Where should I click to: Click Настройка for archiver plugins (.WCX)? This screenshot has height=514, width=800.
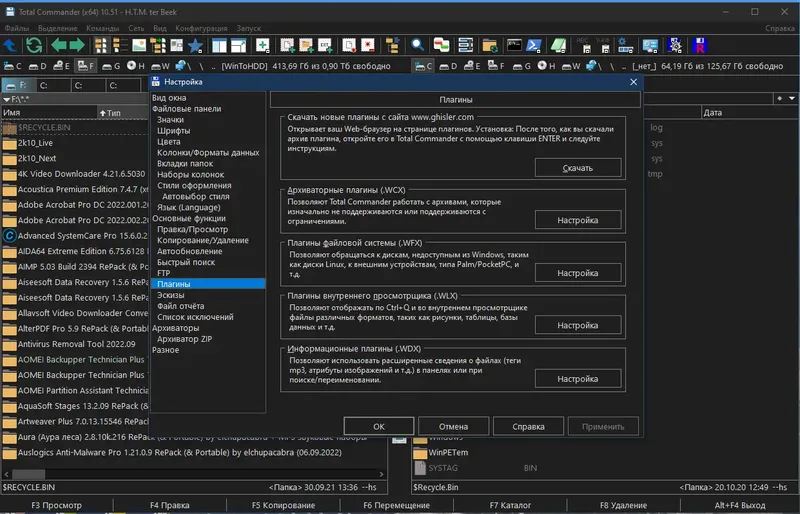coord(577,220)
